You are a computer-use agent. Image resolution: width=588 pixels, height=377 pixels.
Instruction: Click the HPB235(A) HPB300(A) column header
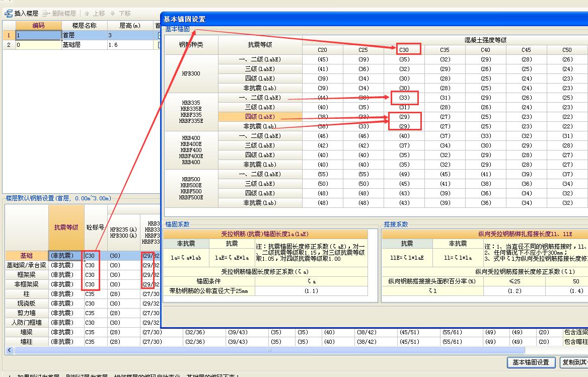(123, 233)
